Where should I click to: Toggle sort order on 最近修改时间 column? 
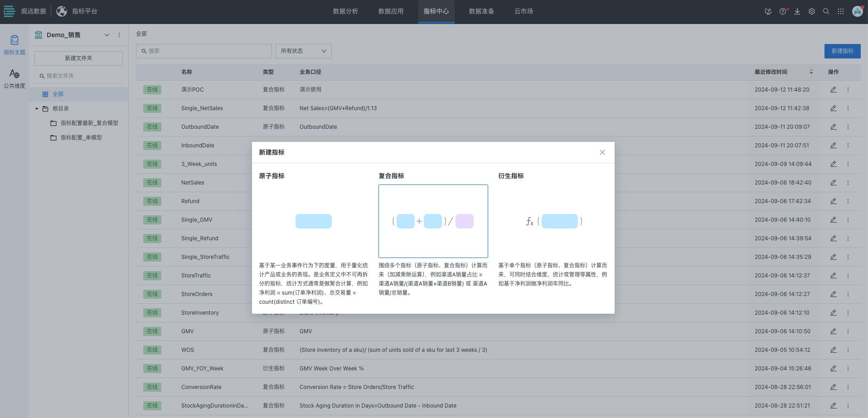click(x=811, y=72)
